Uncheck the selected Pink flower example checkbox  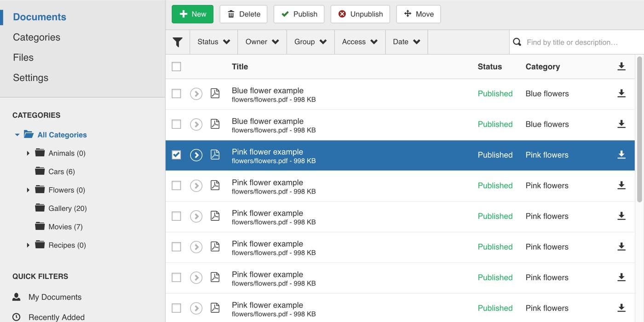[x=176, y=155]
